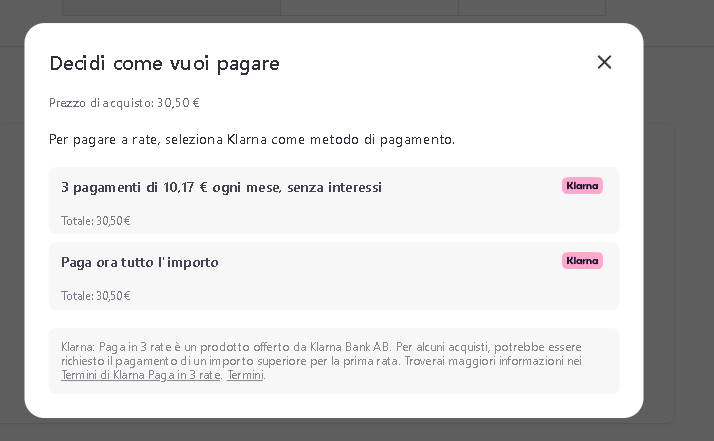Click the Prezzo di acquisto: 30,50 € line
Image resolution: width=714 pixels, height=441 pixels.
pos(124,103)
